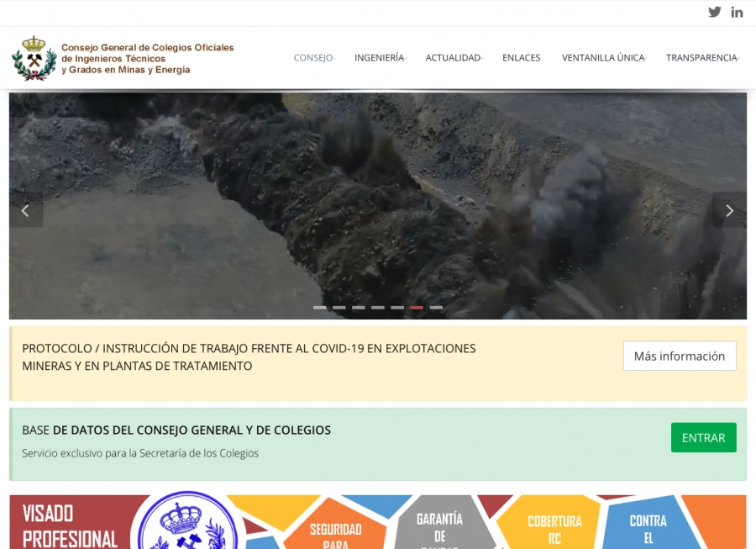Select the first carousel slide indicator
Image resolution: width=756 pixels, height=549 pixels.
[320, 308]
